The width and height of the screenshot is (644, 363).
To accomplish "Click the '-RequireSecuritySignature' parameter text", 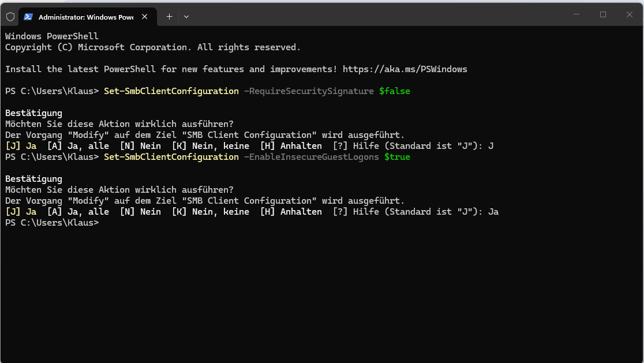I will click(x=309, y=91).
